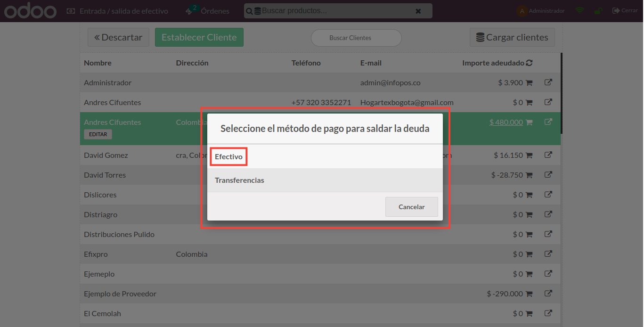Click the Buscar productos search box

tap(334, 10)
